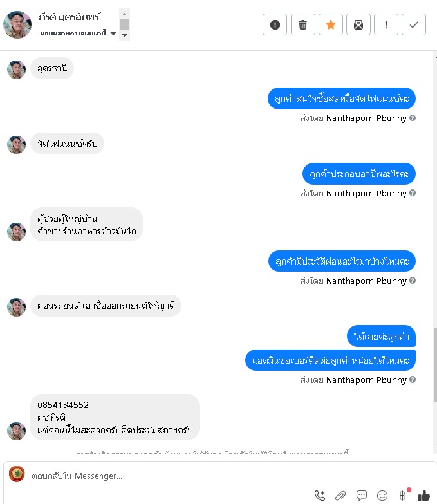437x504 pixels.
Task: Click the small up arrow stepper
Action: (x=125, y=14)
